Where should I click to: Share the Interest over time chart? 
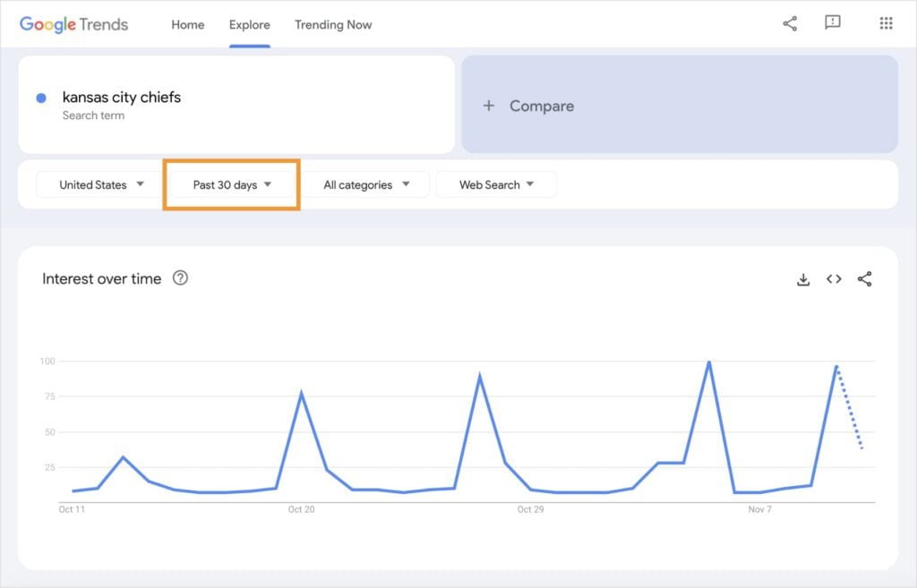863,279
